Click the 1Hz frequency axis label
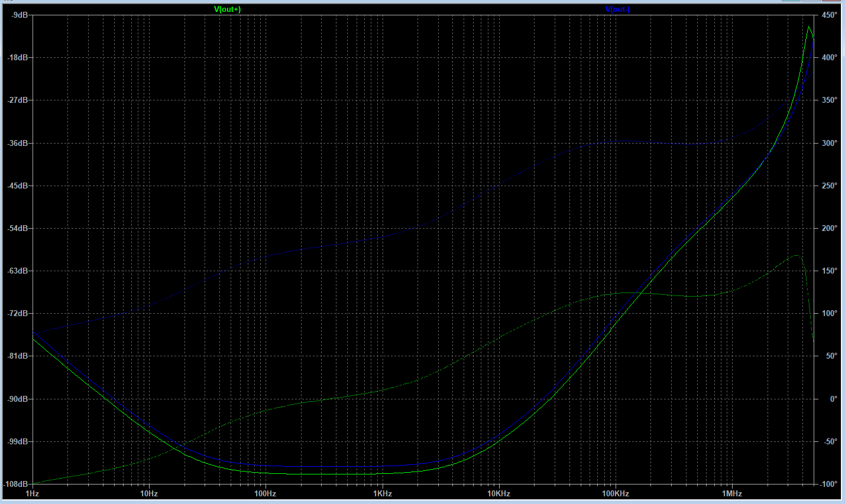The width and height of the screenshot is (845, 504). coord(33,493)
